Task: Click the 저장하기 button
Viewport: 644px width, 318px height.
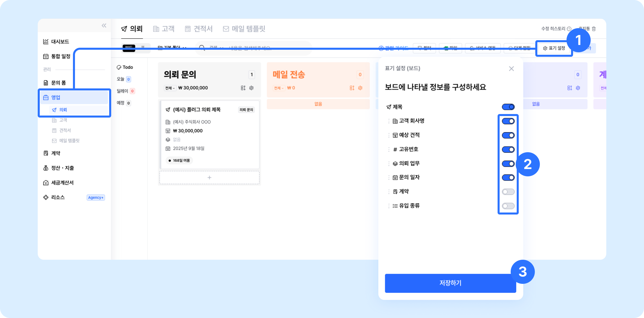Action: (x=450, y=283)
